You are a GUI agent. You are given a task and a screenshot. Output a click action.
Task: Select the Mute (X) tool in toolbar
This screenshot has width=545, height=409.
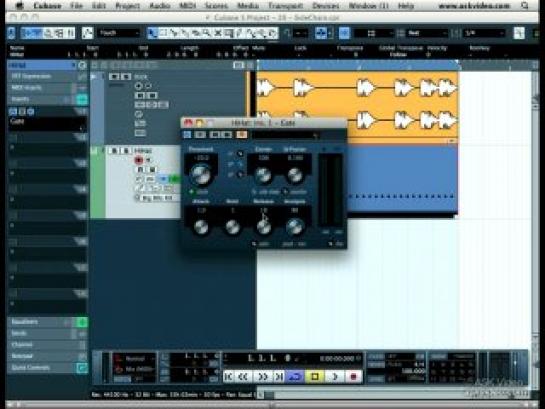tap(218, 33)
